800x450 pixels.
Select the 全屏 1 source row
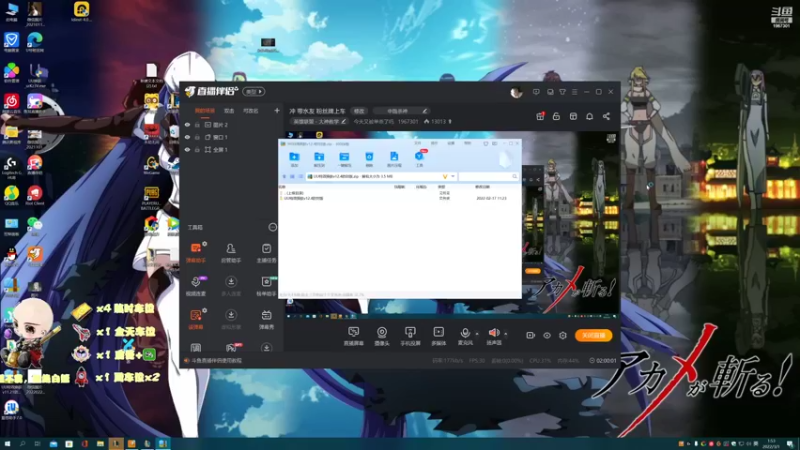tap(231, 149)
